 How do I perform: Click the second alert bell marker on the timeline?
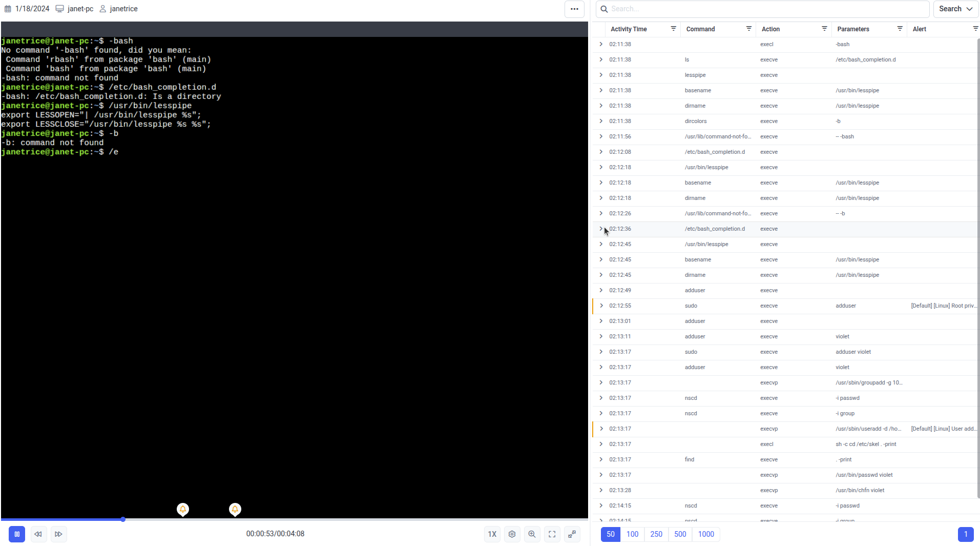(x=235, y=509)
